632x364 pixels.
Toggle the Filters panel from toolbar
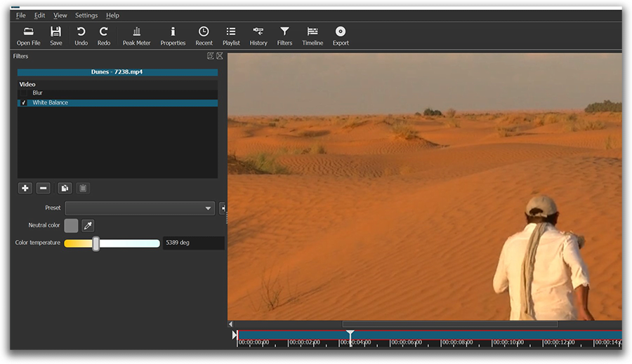(284, 36)
